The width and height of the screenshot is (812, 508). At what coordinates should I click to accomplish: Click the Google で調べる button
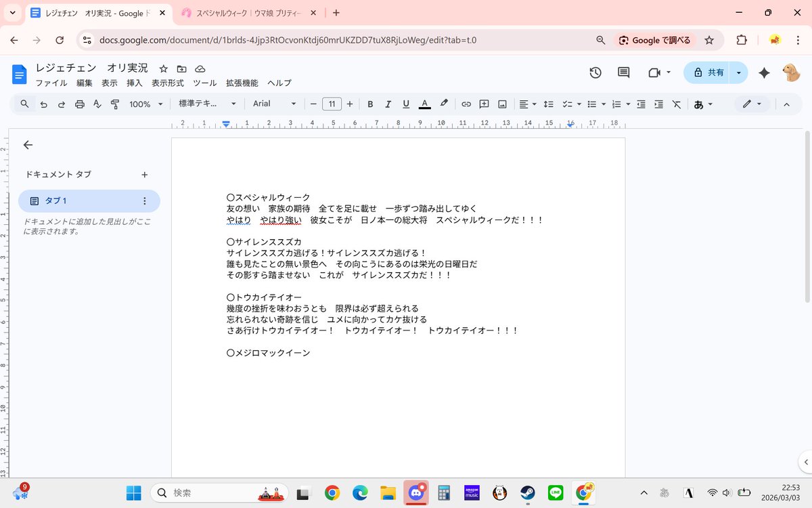[654, 40]
